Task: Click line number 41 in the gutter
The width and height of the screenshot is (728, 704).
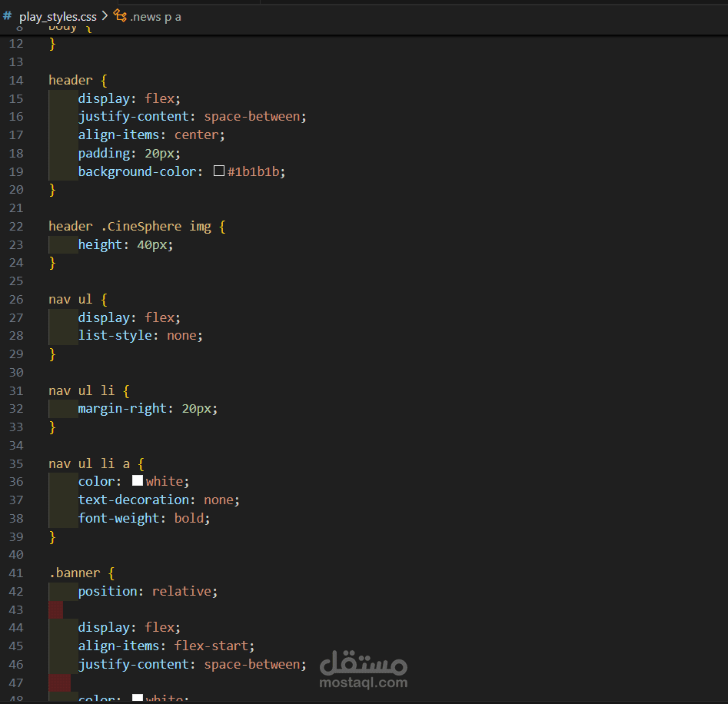Action: pyautogui.click(x=16, y=573)
